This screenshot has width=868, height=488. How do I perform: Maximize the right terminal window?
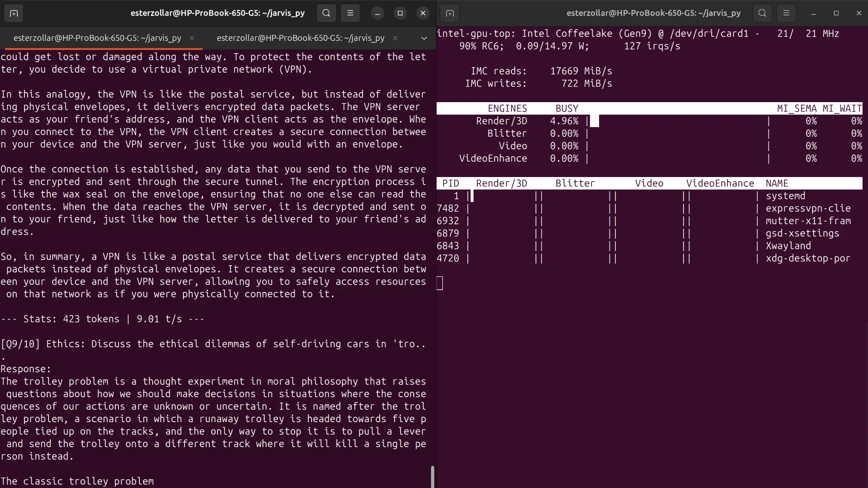click(x=836, y=13)
